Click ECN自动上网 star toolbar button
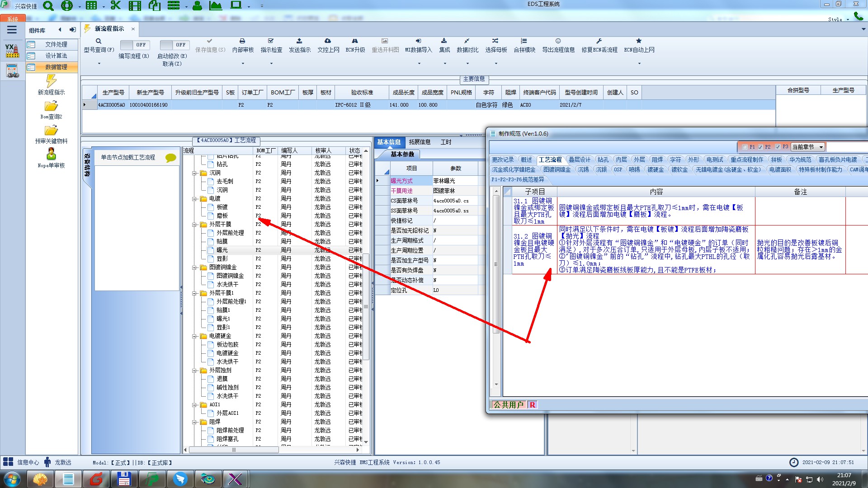This screenshot has height=488, width=868. pos(639,46)
